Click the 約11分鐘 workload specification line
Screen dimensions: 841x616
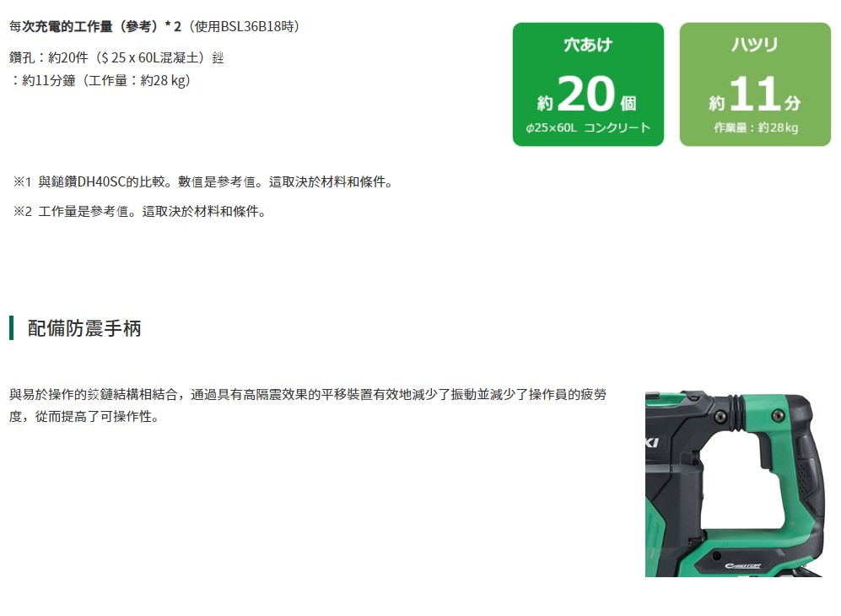pos(100,80)
